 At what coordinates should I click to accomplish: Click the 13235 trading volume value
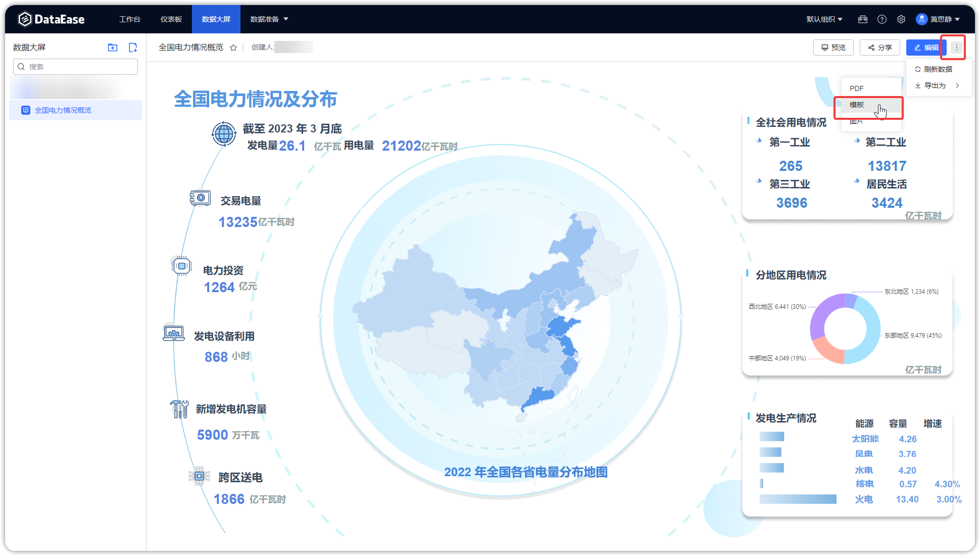click(x=238, y=222)
